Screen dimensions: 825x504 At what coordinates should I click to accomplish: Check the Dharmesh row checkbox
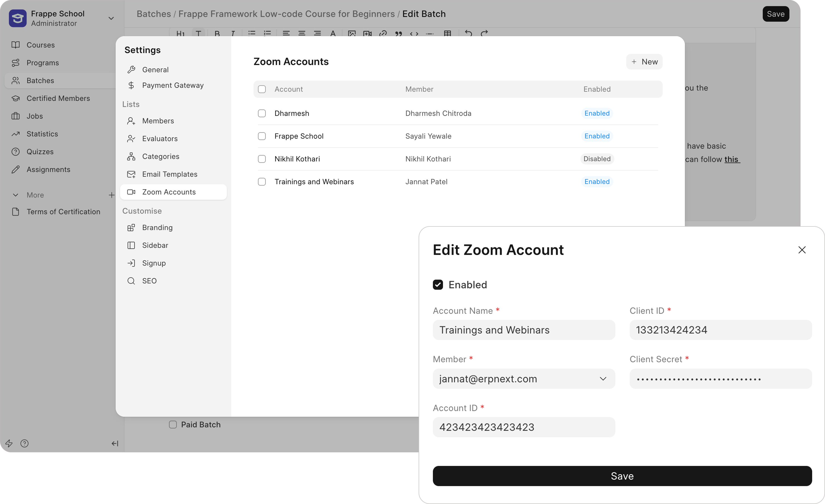[262, 113]
